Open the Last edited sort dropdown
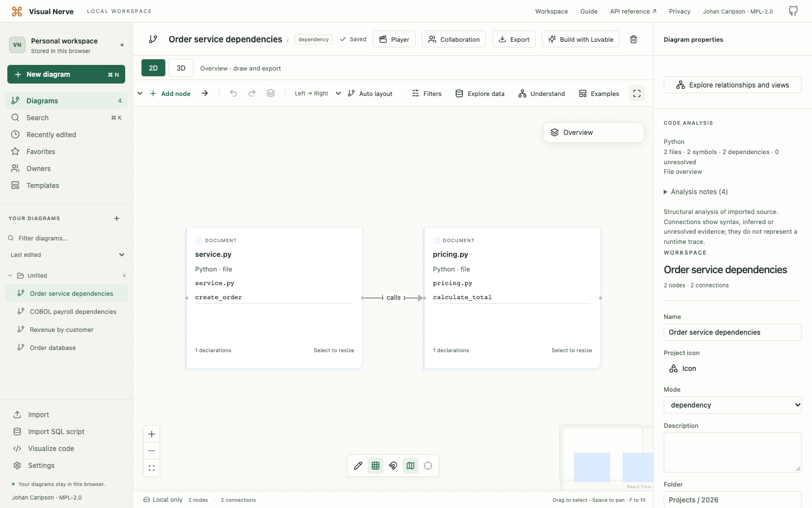The height and width of the screenshot is (508, 812). pyautogui.click(x=67, y=255)
